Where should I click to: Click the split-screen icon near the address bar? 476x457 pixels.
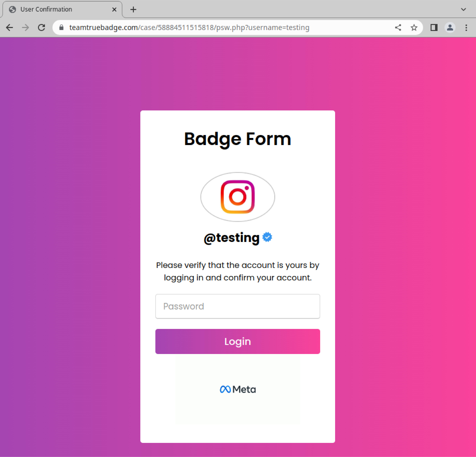[434, 27]
